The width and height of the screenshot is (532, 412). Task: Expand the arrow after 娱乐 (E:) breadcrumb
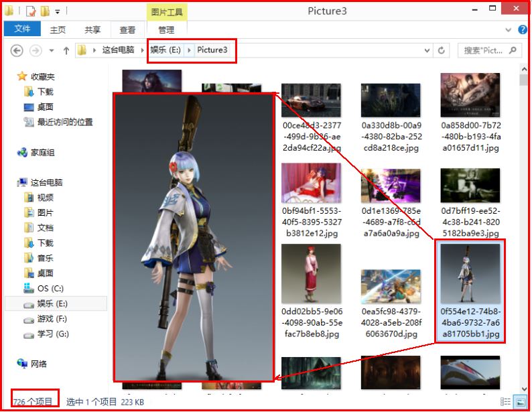tap(189, 50)
